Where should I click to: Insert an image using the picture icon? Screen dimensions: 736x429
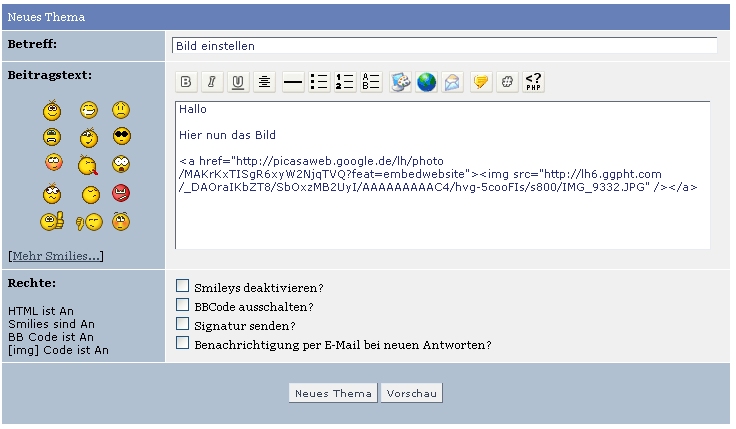pyautogui.click(x=400, y=83)
